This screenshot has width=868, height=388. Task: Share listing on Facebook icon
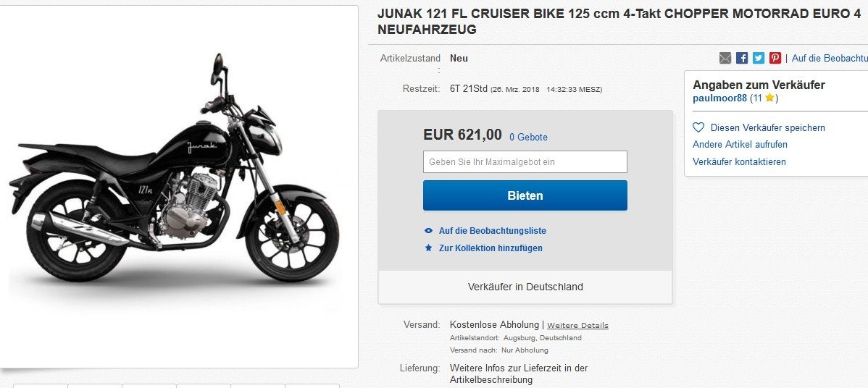pos(742,58)
